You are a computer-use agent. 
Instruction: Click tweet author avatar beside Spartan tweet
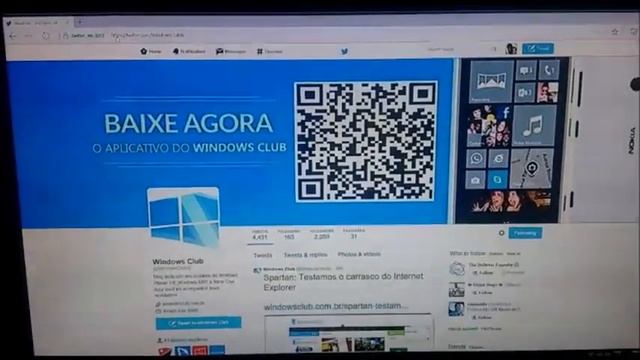[257, 270]
